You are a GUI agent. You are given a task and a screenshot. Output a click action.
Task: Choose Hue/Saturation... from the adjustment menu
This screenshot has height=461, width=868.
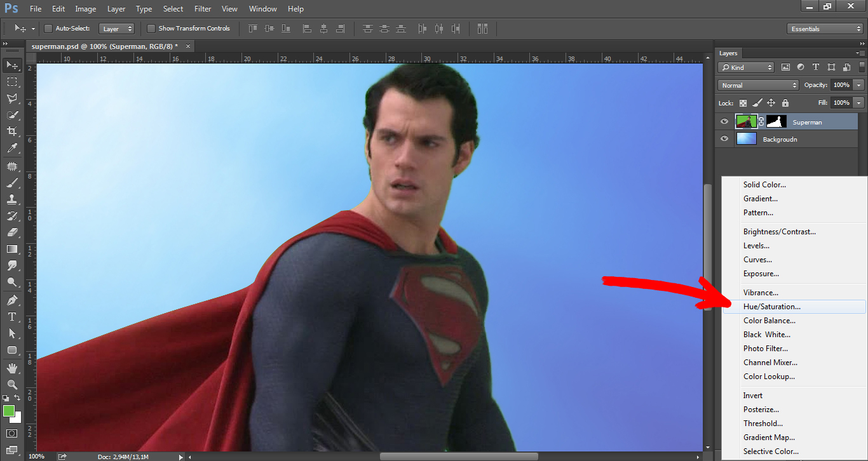pyautogui.click(x=794, y=307)
